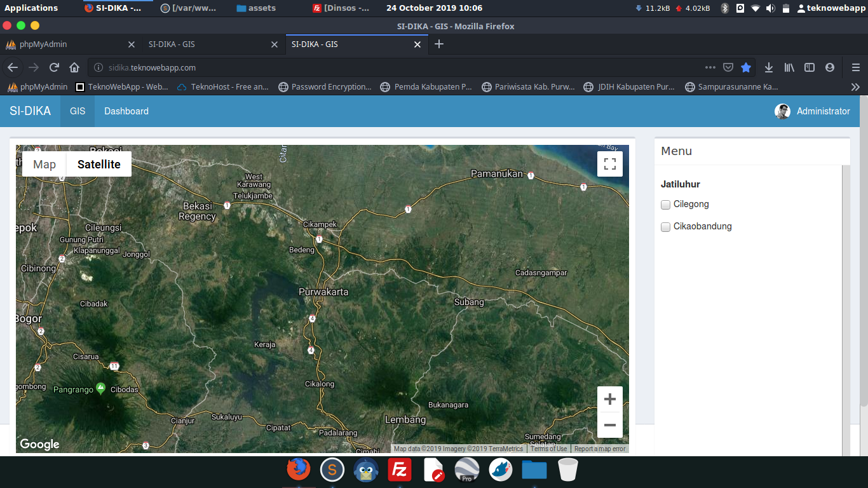Launch FileZilla from the dock

(400, 470)
